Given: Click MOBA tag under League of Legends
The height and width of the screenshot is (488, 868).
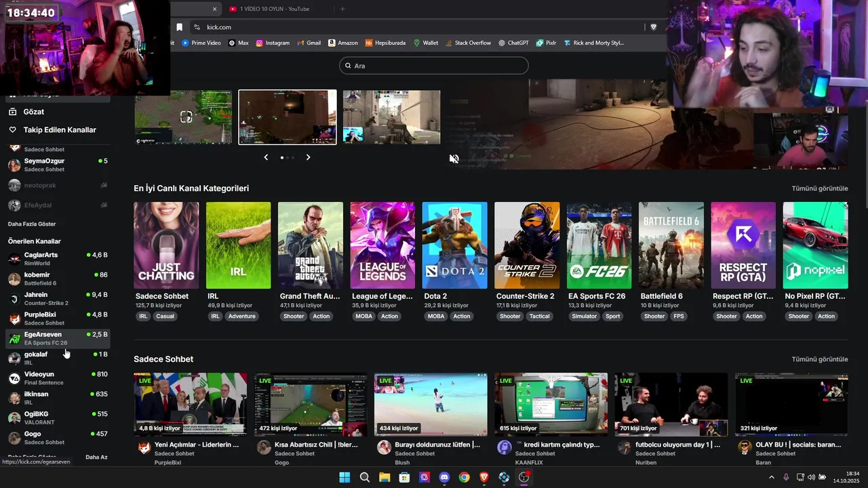Looking at the screenshot, I should click(364, 317).
